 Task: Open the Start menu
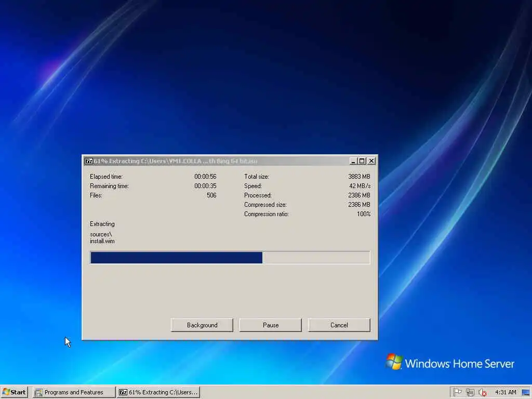click(14, 392)
